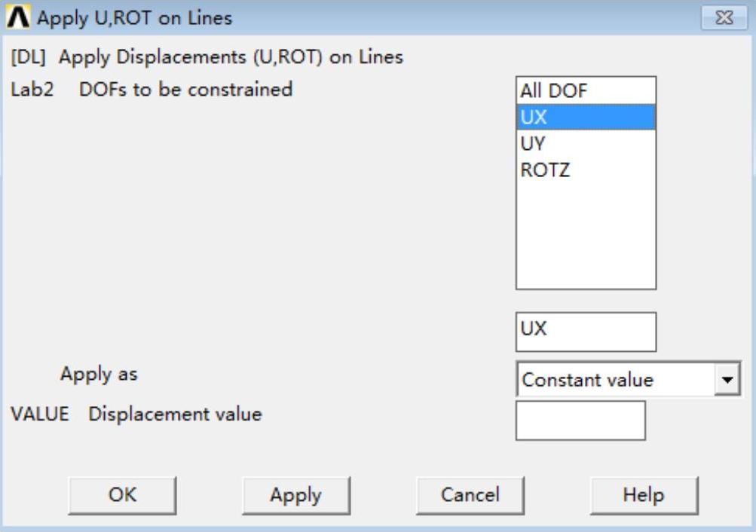Click the [DL] Apply Displacements heading text
Screen dimensions: 756x532
tap(207, 57)
